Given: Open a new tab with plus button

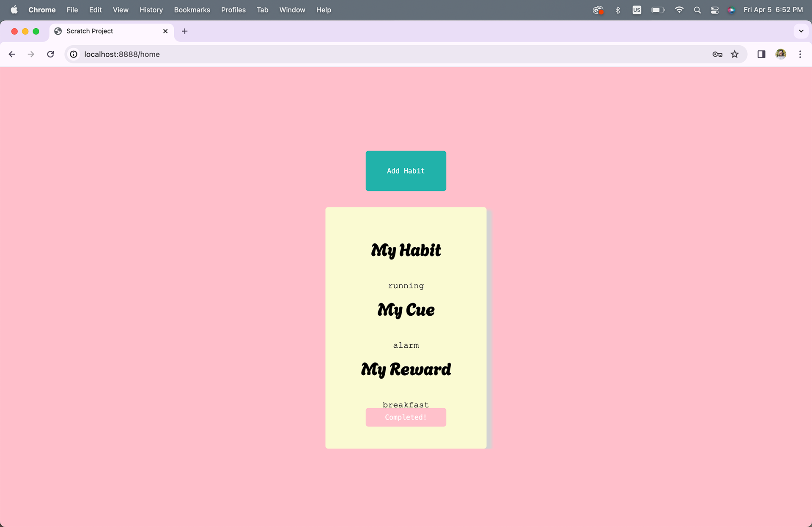Looking at the screenshot, I should [x=185, y=31].
